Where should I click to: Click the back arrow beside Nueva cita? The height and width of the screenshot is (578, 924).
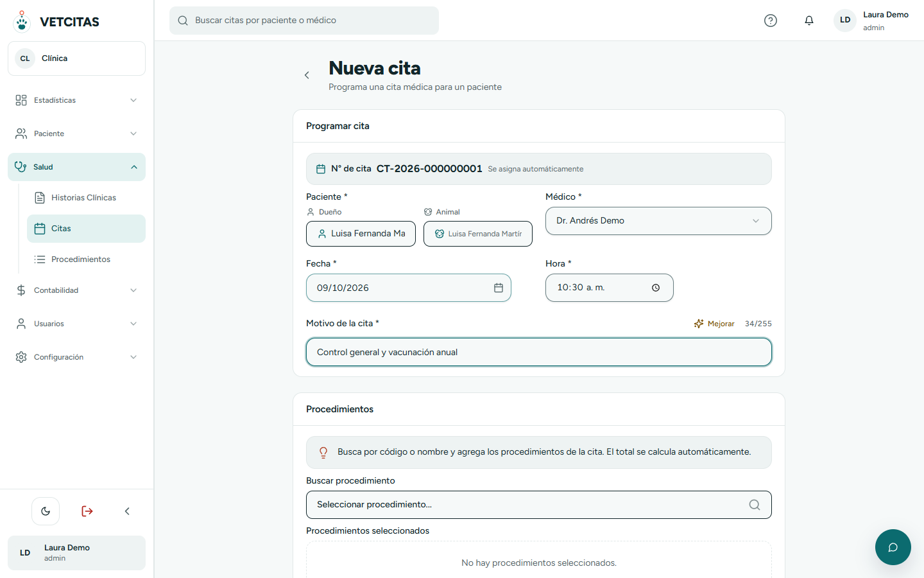click(x=307, y=75)
